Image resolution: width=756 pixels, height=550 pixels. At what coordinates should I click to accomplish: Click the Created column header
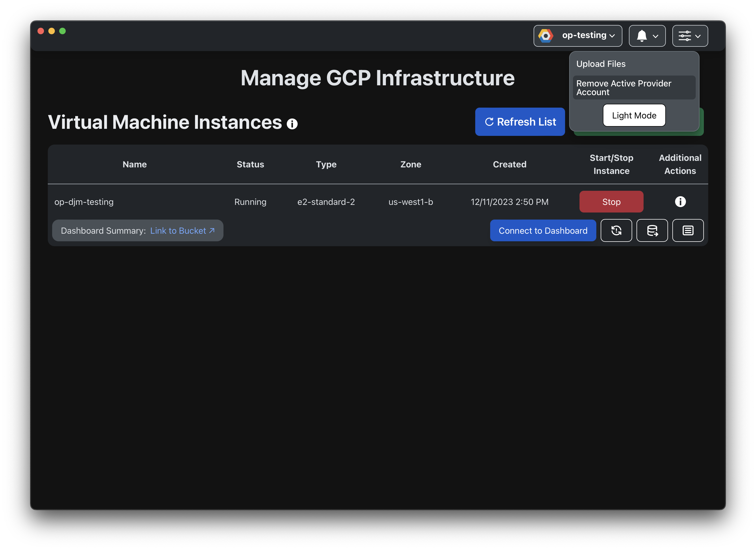tap(509, 164)
